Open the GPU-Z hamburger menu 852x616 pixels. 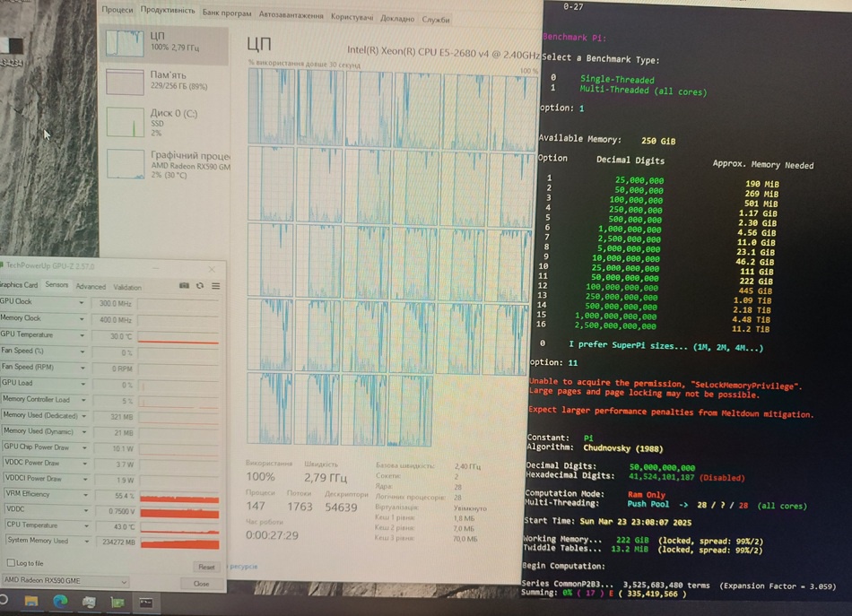click(214, 286)
